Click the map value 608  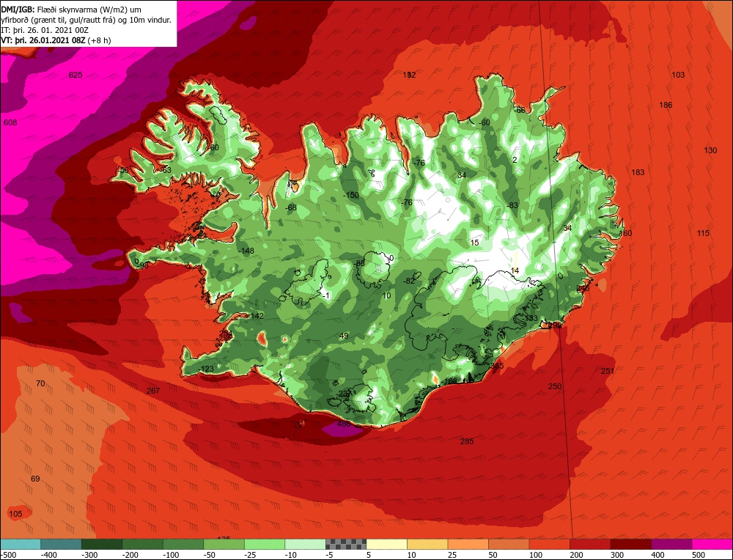tap(10, 122)
